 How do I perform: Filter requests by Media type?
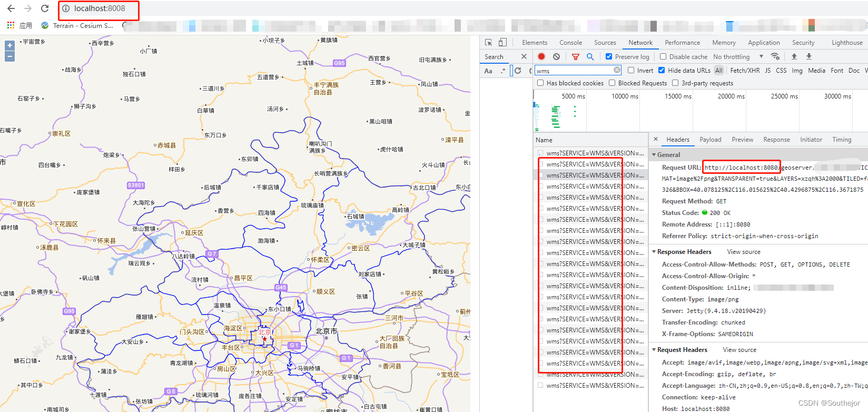816,70
